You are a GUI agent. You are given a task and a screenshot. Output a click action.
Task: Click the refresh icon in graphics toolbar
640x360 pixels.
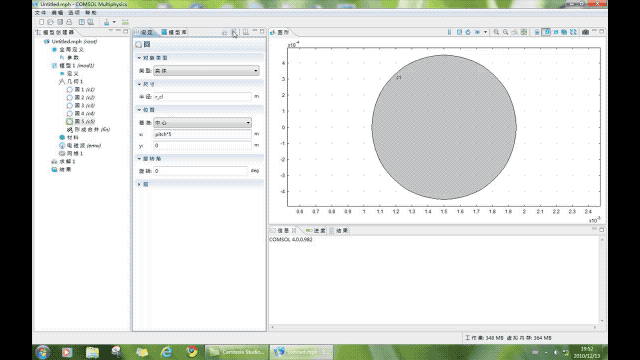(468, 32)
